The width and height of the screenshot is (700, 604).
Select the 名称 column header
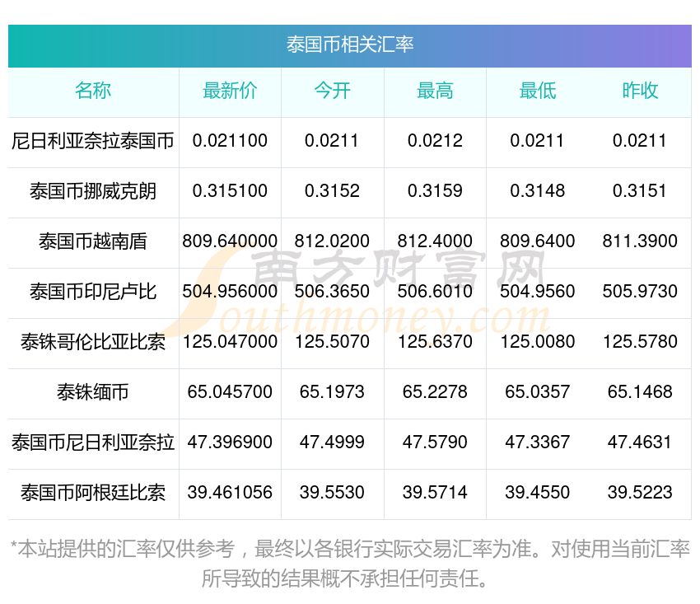(x=93, y=91)
